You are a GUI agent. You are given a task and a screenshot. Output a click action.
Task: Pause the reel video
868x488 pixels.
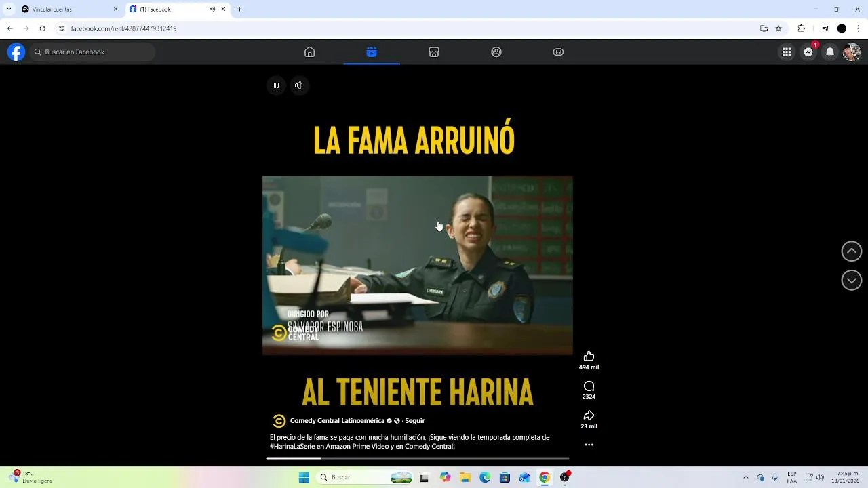[x=276, y=85]
